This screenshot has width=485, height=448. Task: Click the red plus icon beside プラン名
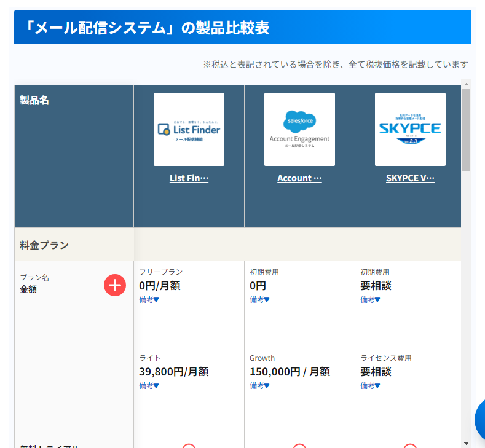point(115,285)
